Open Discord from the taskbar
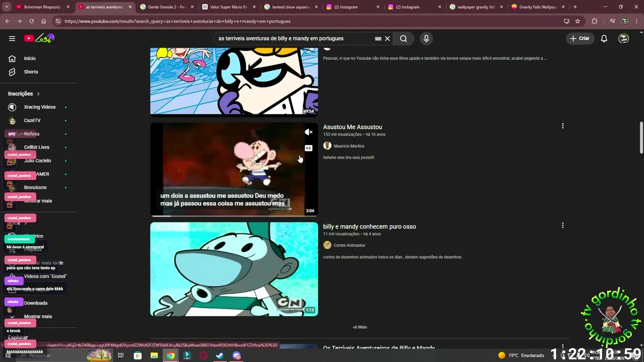Viewport: 644px width, 362px height. 236,355
